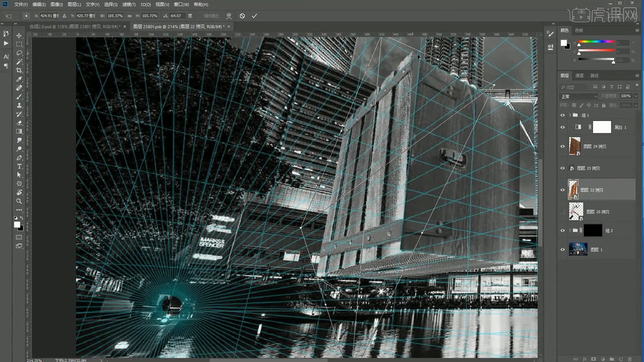
Task: Open the Color panel options menu
Action: click(x=637, y=30)
